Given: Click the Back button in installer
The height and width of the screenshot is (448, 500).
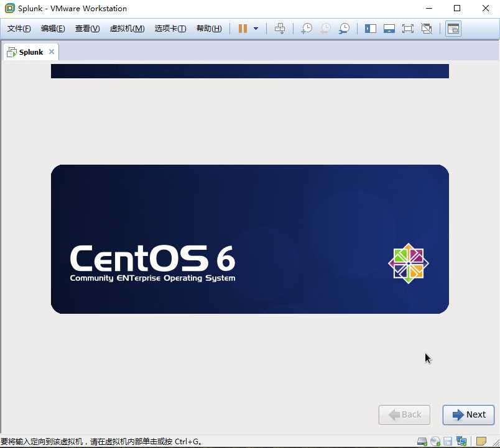Looking at the screenshot, I should coord(404,414).
